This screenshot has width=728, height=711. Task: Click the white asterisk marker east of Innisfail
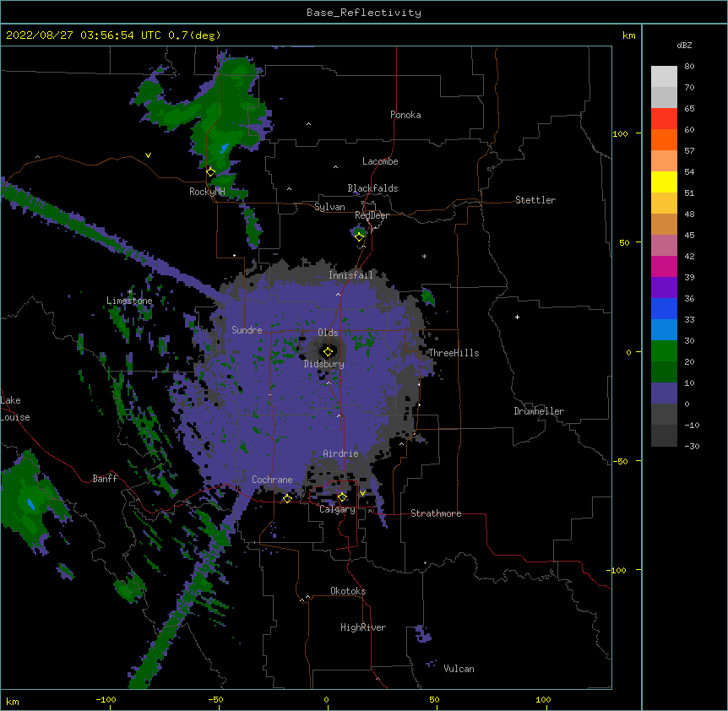click(x=424, y=256)
